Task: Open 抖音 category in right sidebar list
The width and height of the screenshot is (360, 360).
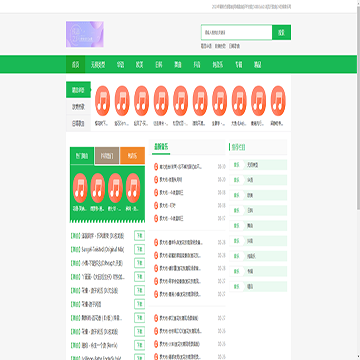Action: coord(258,241)
